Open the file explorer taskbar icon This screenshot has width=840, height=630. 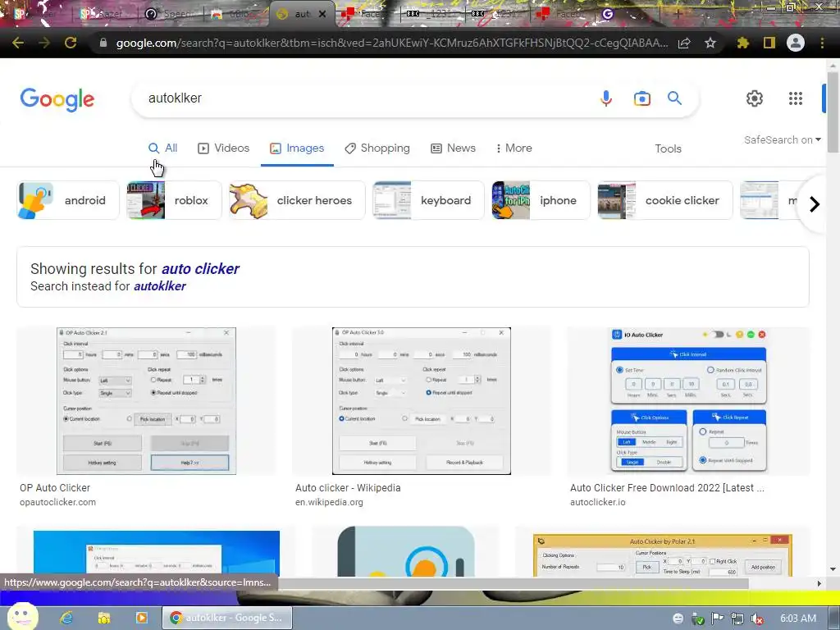(104, 618)
